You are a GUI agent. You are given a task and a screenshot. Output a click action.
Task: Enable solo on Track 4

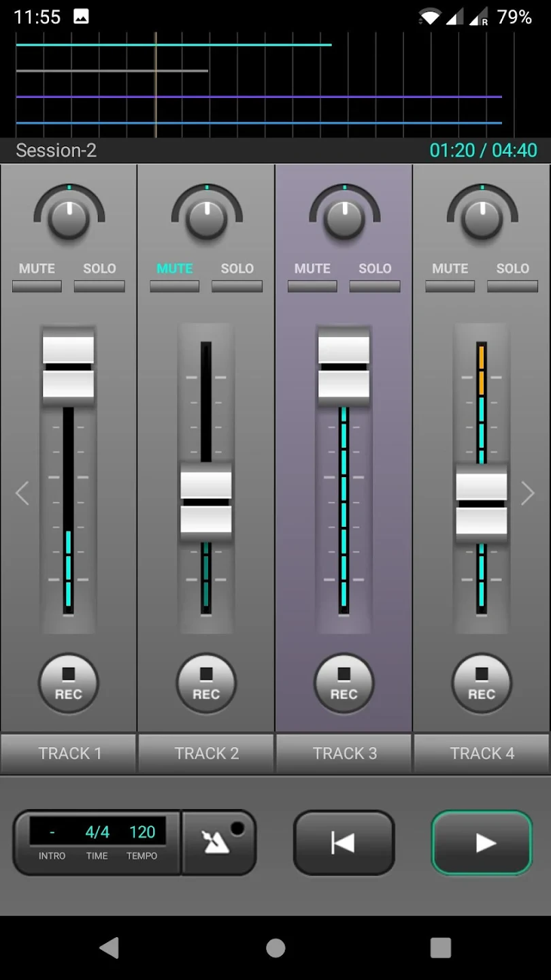[x=512, y=286]
